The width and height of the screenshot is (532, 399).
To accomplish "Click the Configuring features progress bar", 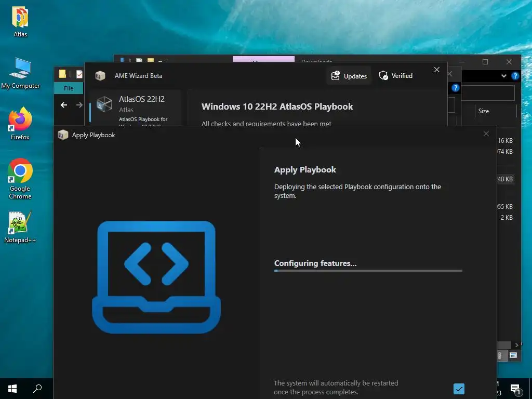I will [x=368, y=271].
